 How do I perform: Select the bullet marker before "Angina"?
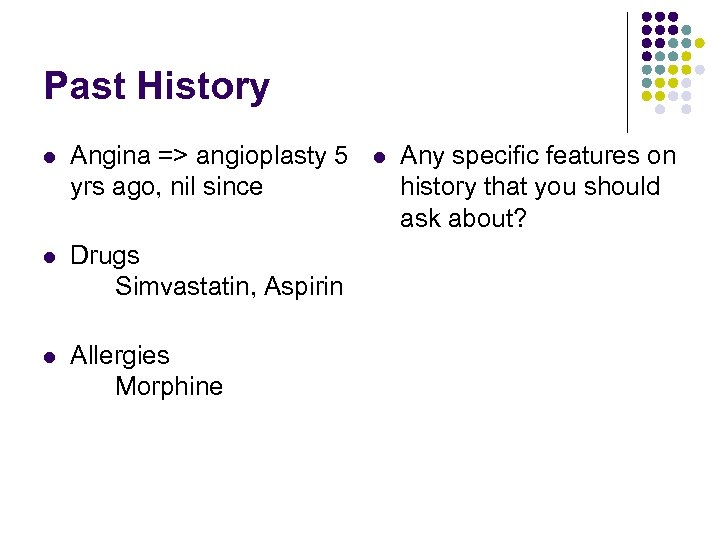49,157
